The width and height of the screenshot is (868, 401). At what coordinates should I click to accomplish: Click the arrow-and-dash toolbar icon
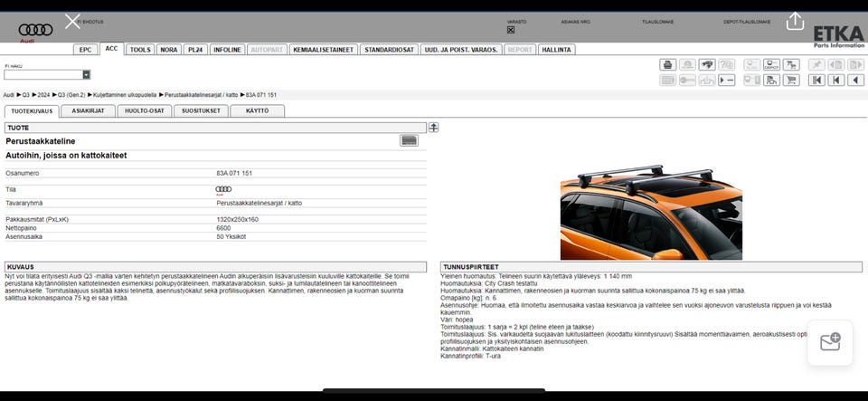coord(726,81)
